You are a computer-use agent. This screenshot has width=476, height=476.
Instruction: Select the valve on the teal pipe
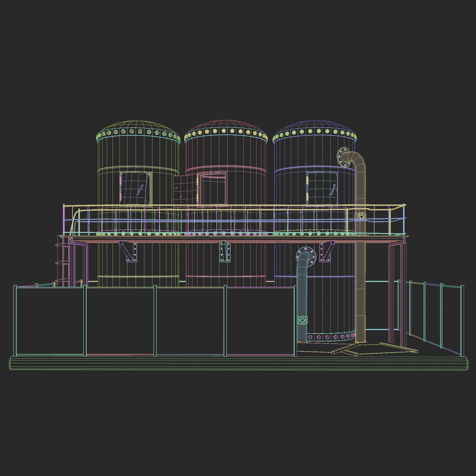click(302, 320)
